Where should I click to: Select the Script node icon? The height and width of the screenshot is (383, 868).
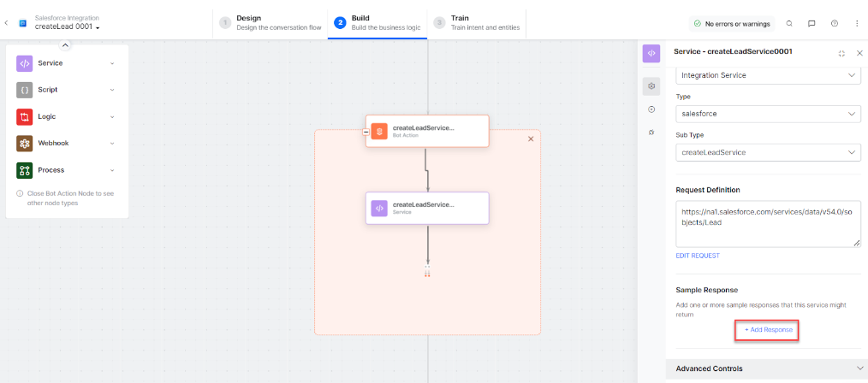(x=24, y=90)
